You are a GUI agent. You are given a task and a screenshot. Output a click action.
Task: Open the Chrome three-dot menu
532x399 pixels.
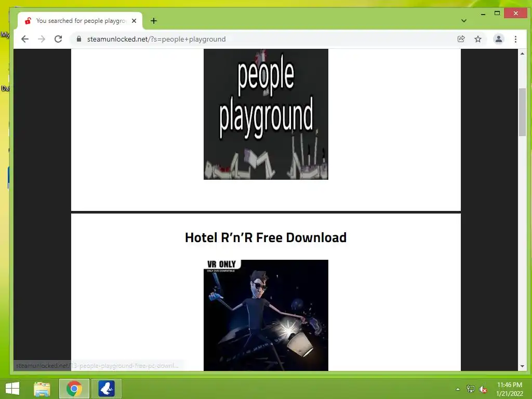click(x=515, y=39)
